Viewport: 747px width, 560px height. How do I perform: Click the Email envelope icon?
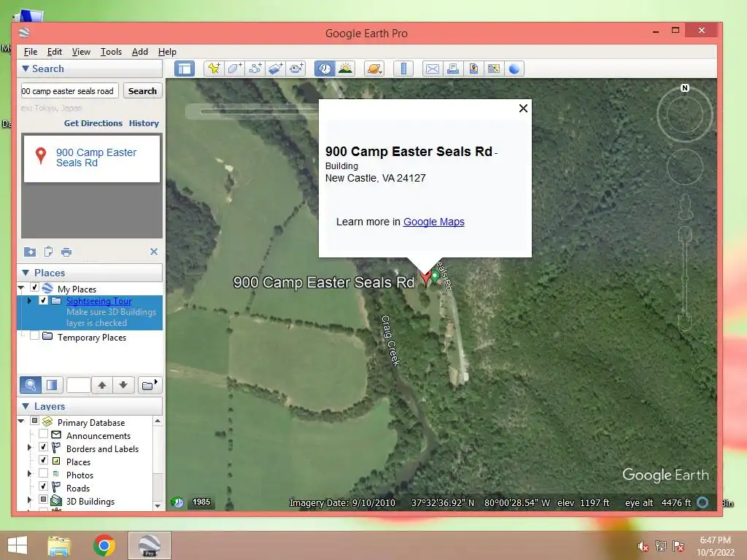click(x=432, y=69)
